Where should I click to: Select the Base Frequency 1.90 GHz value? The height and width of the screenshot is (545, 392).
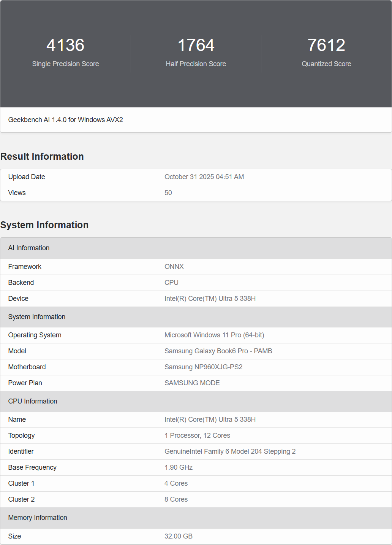[x=179, y=467]
